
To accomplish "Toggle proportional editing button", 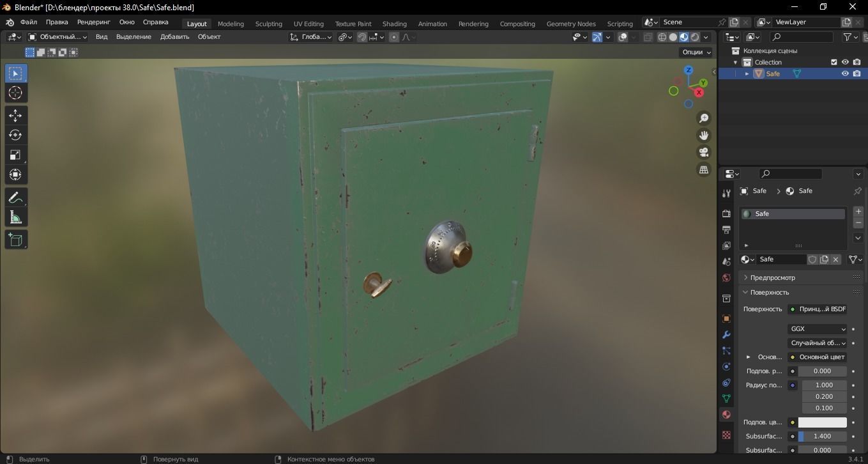I will (x=394, y=37).
